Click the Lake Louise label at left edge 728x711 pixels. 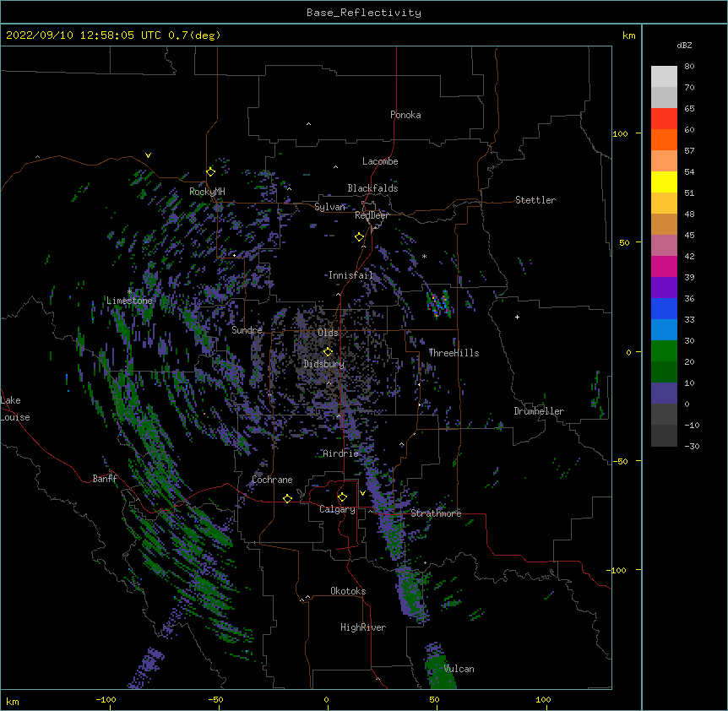15,409
